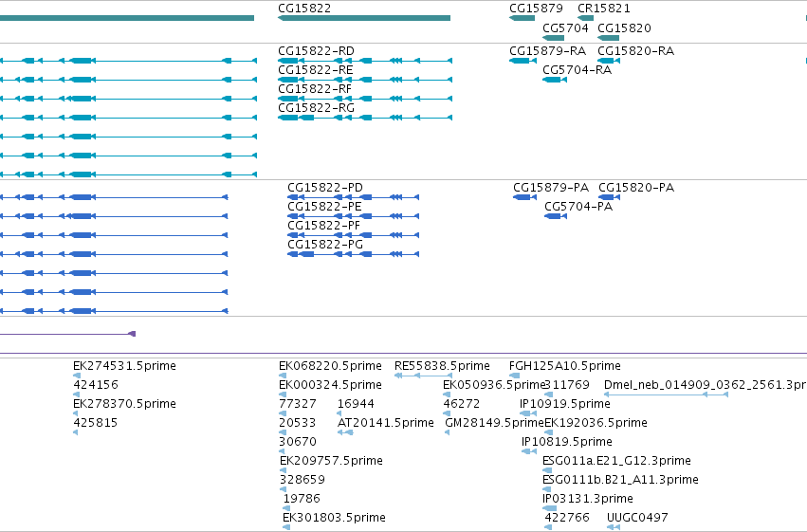Click the 424156 EST label
This screenshot has height=532, width=807.
coord(96,385)
